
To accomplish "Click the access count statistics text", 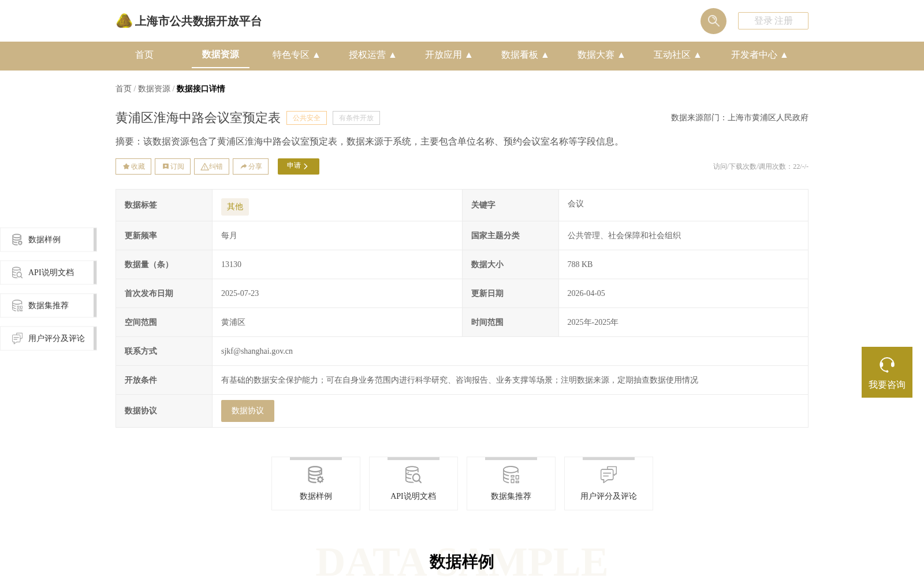I will 761,166.
